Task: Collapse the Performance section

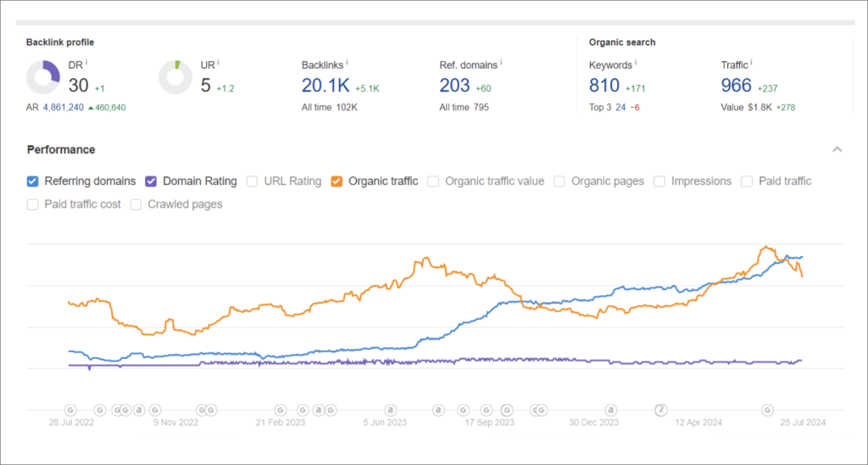Action: 837,149
